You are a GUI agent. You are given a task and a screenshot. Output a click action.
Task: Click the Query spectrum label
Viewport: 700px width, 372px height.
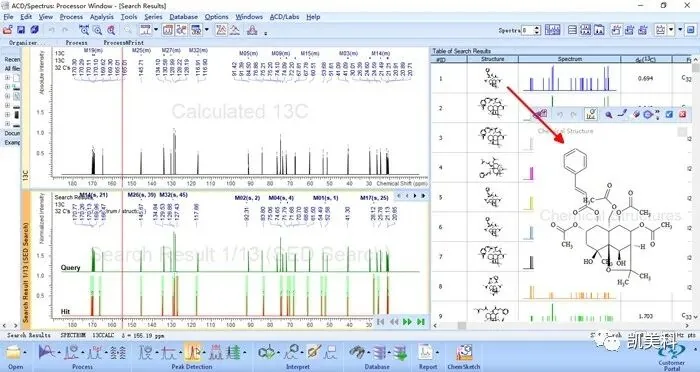click(71, 268)
